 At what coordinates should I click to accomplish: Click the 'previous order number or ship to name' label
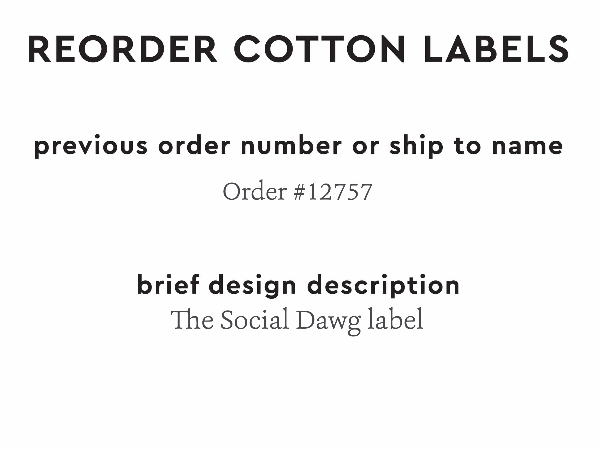[x=298, y=146]
